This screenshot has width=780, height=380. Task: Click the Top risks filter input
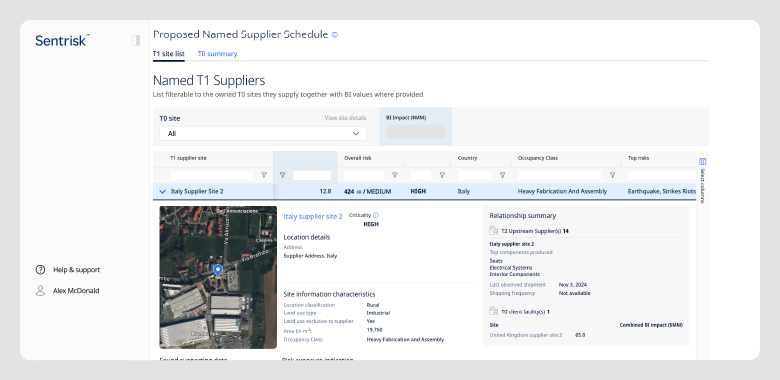[x=662, y=175]
